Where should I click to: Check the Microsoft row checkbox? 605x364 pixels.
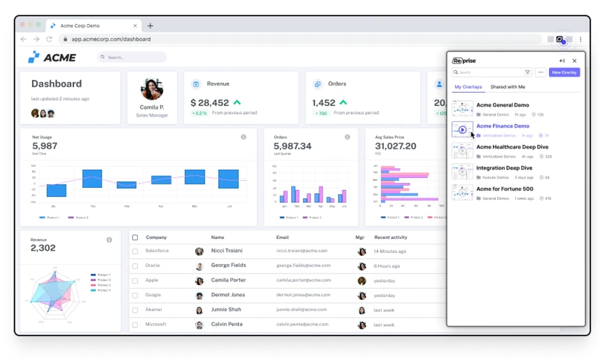[x=135, y=325]
